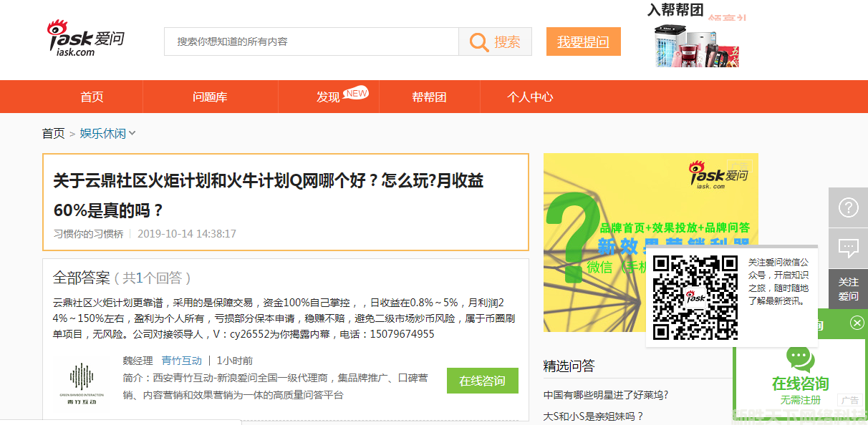
Task: Open question 中国有哪些明星进了好莱坞?
Action: (605, 394)
